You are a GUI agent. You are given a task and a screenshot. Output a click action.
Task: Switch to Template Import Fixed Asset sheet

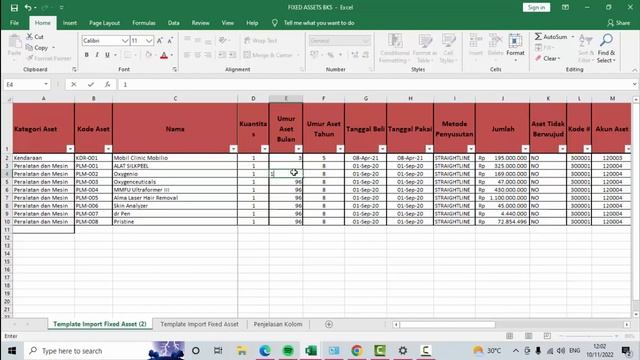tap(199, 324)
